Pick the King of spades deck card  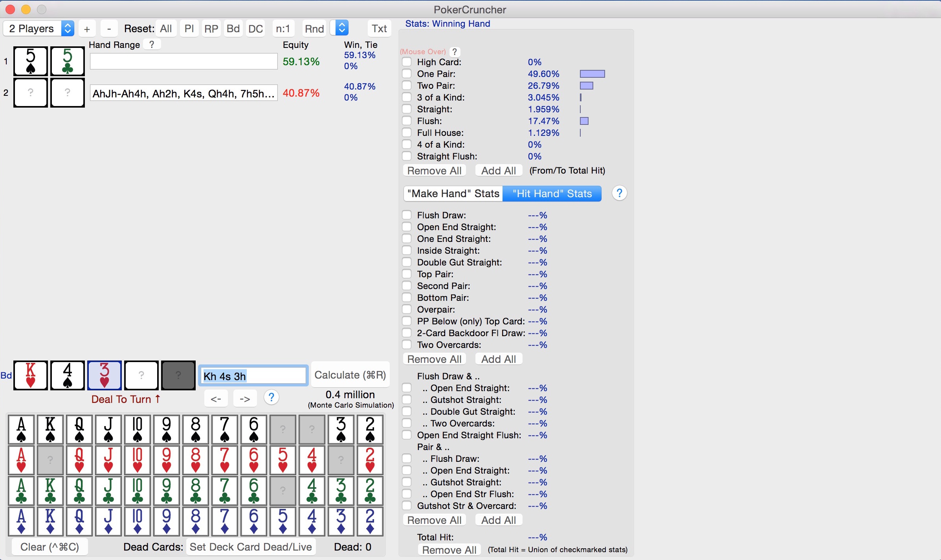[x=50, y=429]
